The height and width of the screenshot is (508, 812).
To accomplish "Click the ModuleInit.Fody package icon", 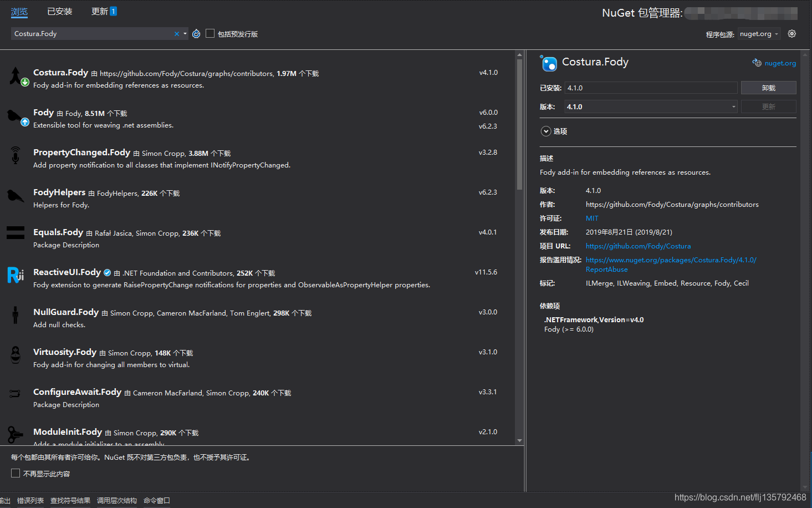I will point(16,434).
